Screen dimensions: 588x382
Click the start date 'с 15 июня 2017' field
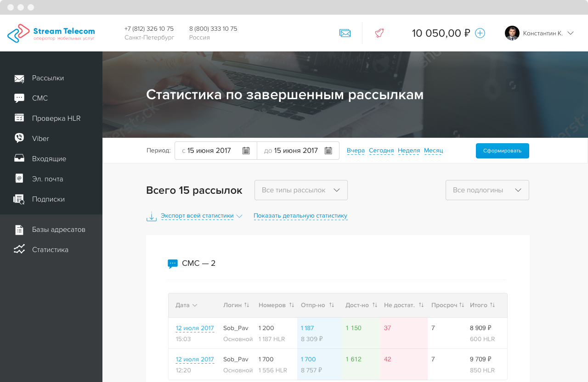pyautogui.click(x=216, y=151)
